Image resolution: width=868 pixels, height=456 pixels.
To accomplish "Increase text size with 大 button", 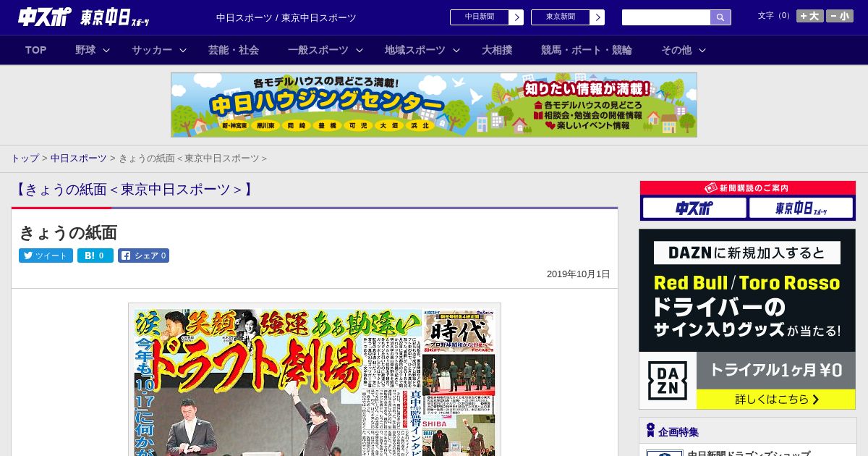I will (810, 16).
